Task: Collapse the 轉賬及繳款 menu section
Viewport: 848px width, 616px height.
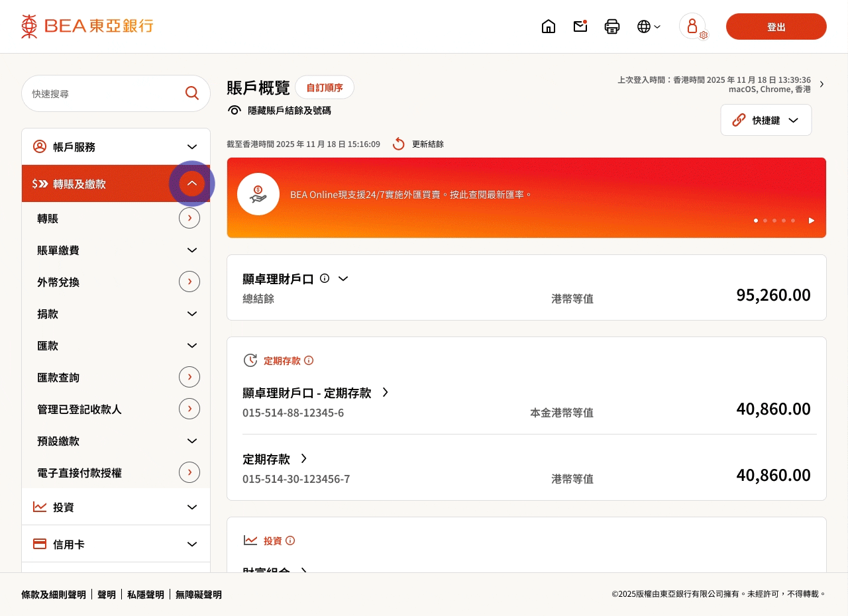Action: pos(192,183)
